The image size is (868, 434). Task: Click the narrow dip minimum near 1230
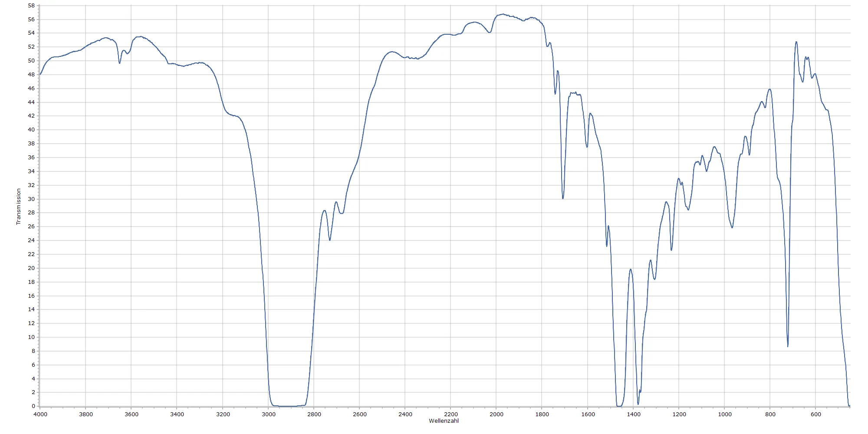pos(671,250)
